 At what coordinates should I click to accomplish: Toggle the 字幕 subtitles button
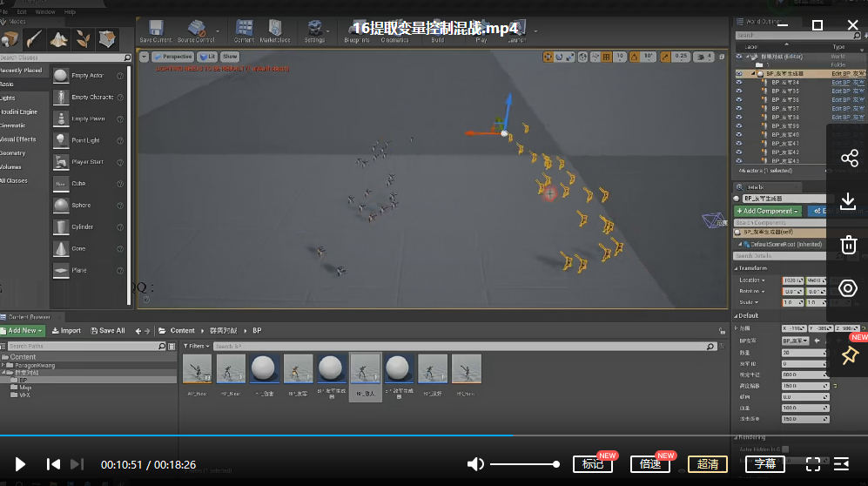tap(765, 464)
